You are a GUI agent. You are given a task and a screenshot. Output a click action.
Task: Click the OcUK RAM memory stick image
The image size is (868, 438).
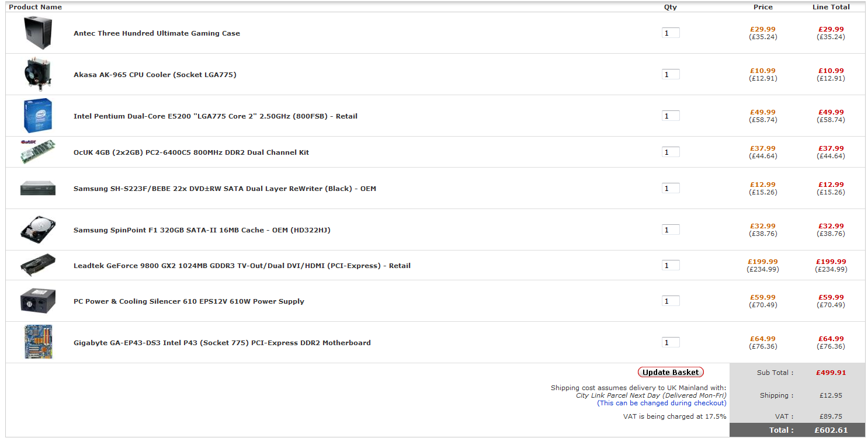click(x=38, y=152)
